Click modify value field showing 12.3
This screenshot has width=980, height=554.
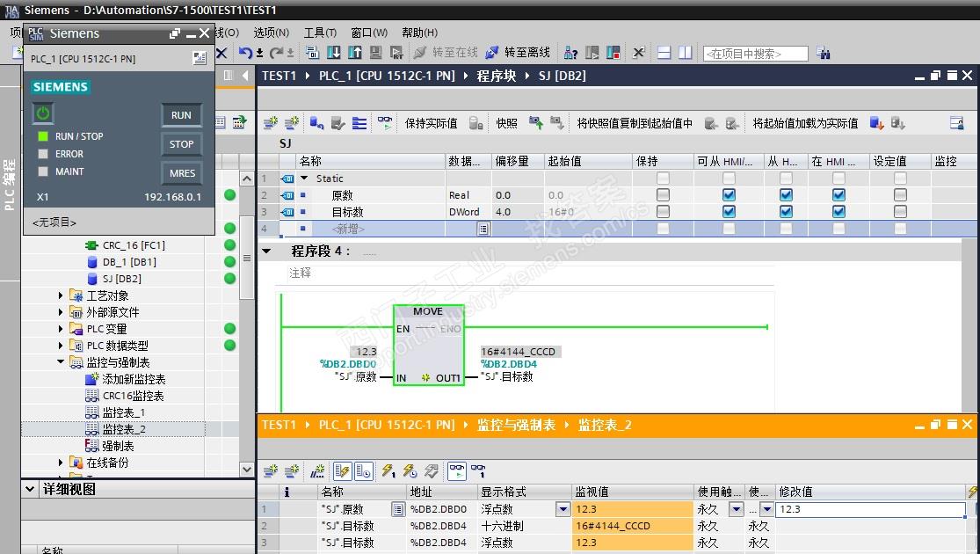tap(871, 509)
